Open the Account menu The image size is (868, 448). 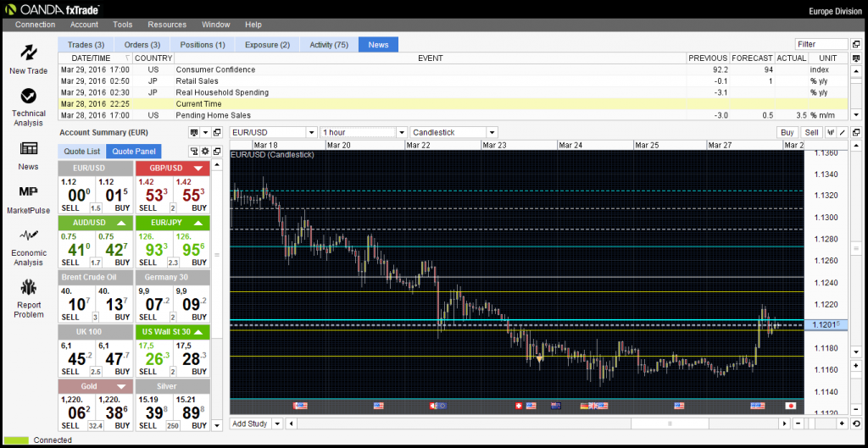tap(84, 25)
